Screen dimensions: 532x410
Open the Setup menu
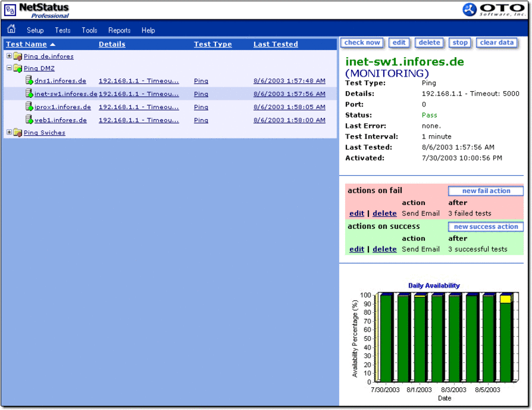pyautogui.click(x=35, y=30)
